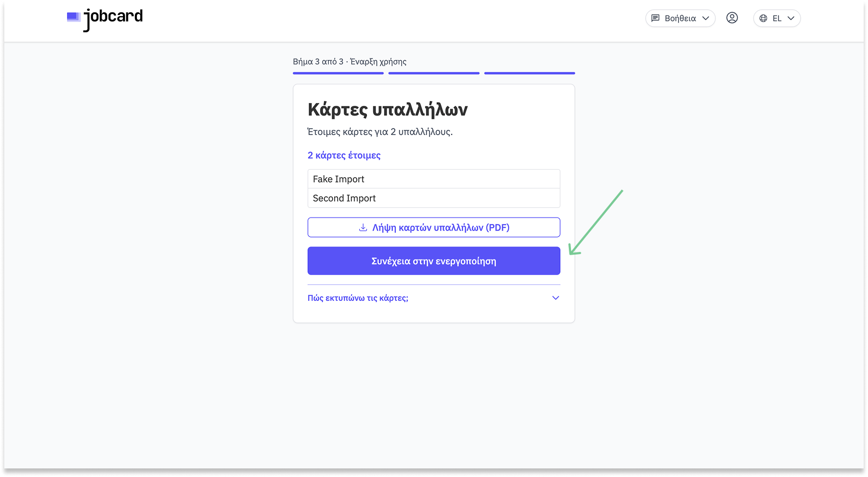Open the user account profile icon

pyautogui.click(x=732, y=18)
